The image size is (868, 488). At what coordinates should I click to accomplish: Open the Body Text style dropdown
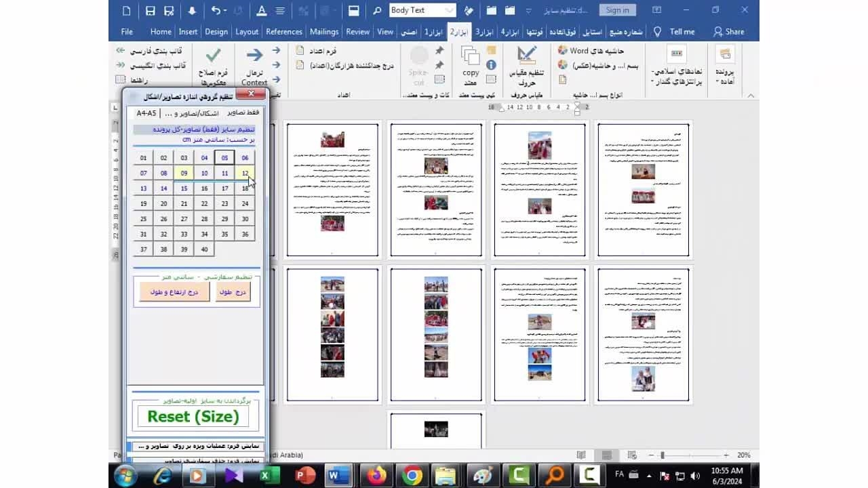point(449,10)
